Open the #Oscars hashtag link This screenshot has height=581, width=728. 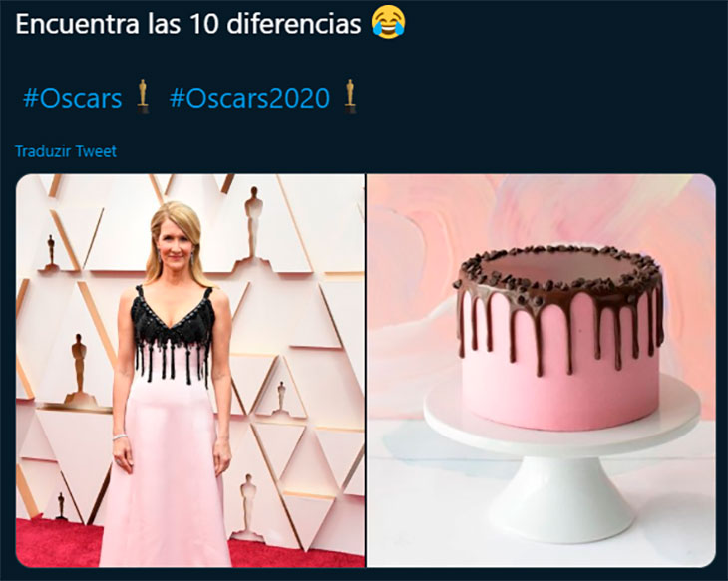72,98
